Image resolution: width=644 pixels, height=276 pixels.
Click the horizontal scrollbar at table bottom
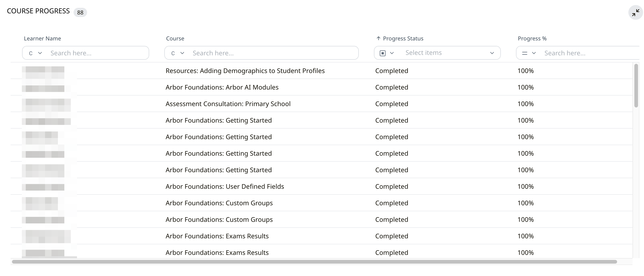[x=314, y=262]
